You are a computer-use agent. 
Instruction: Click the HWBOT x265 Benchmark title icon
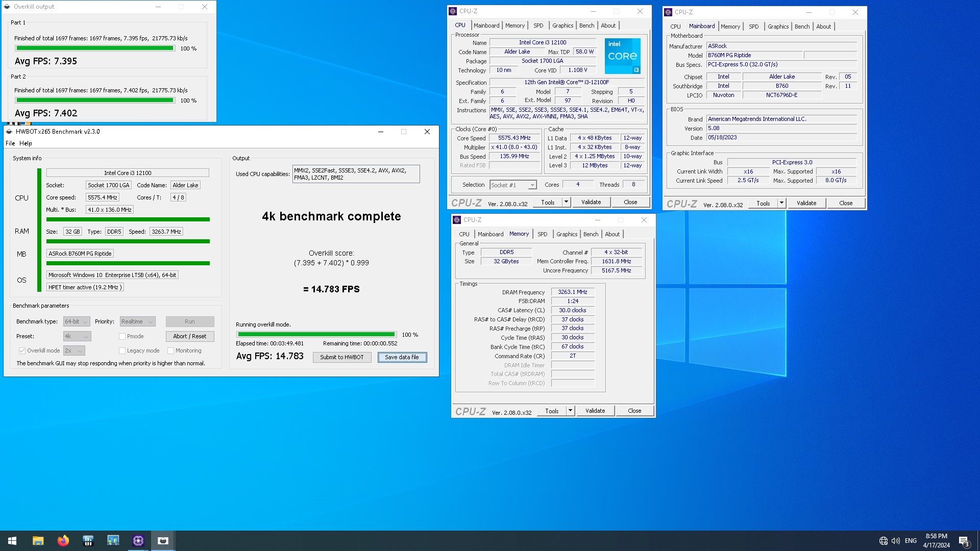click(x=9, y=132)
